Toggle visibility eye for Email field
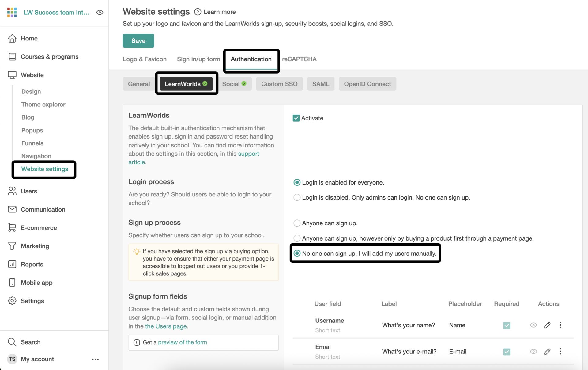 click(533, 352)
